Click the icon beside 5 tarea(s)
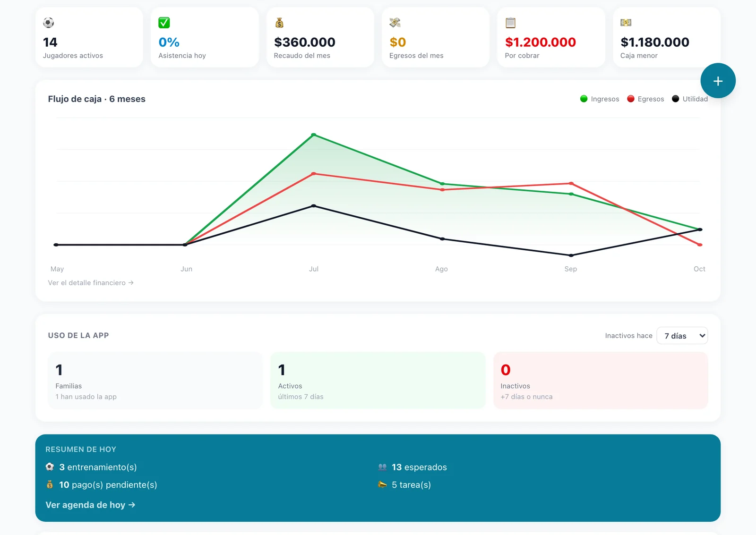Image resolution: width=756 pixels, height=535 pixels. pos(383,484)
